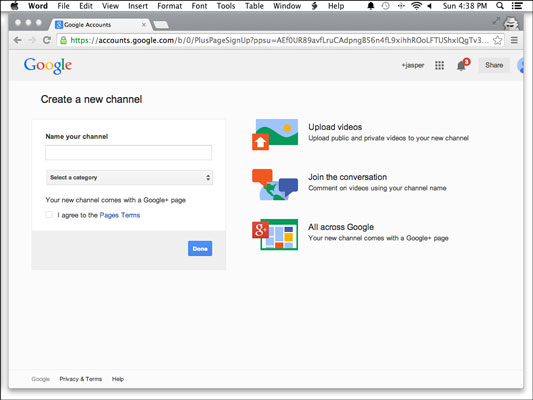Click the All across Google illustration

pyautogui.click(x=275, y=234)
